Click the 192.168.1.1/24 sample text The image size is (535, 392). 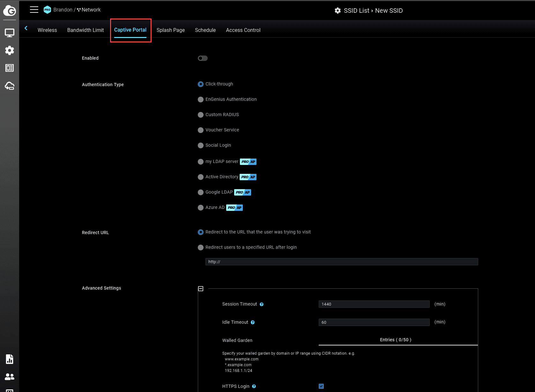click(x=238, y=371)
